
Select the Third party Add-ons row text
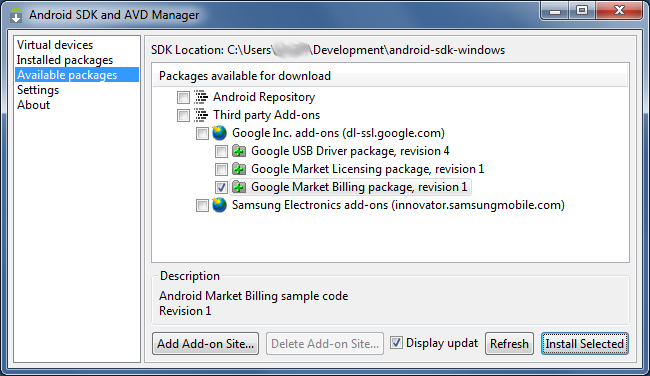point(267,115)
